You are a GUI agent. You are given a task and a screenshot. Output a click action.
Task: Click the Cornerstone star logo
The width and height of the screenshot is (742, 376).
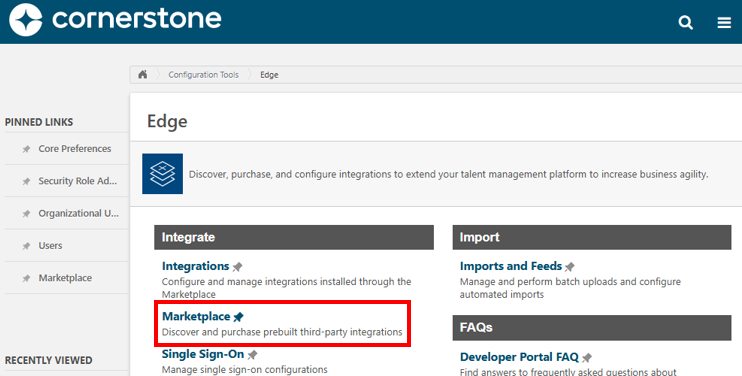26,20
